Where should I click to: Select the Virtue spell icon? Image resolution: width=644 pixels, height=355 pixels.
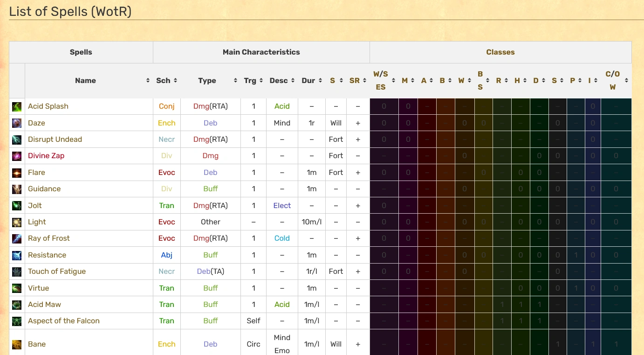coord(16,288)
